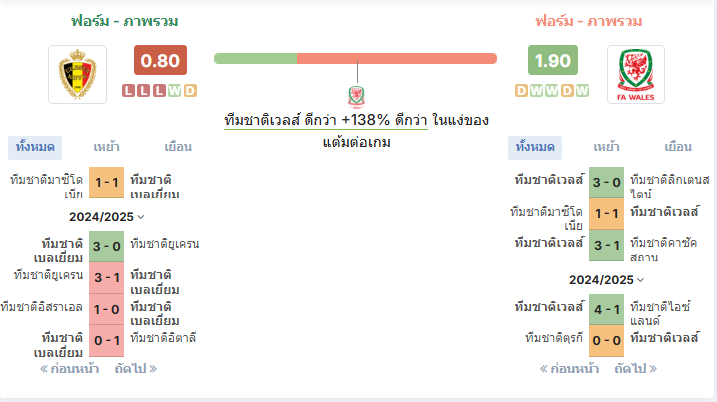The width and height of the screenshot is (717, 402).
Task: Click small Wales crest under comparison bar
Action: coord(356,96)
